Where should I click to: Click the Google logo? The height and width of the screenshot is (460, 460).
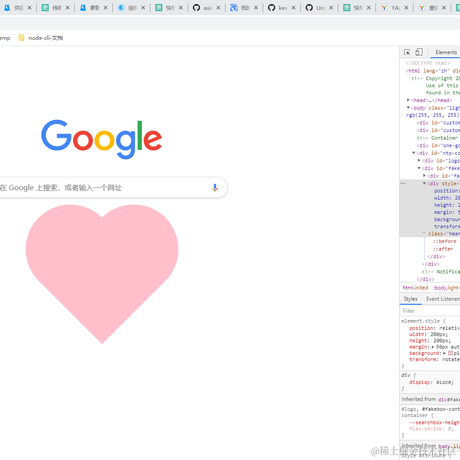tap(102, 139)
